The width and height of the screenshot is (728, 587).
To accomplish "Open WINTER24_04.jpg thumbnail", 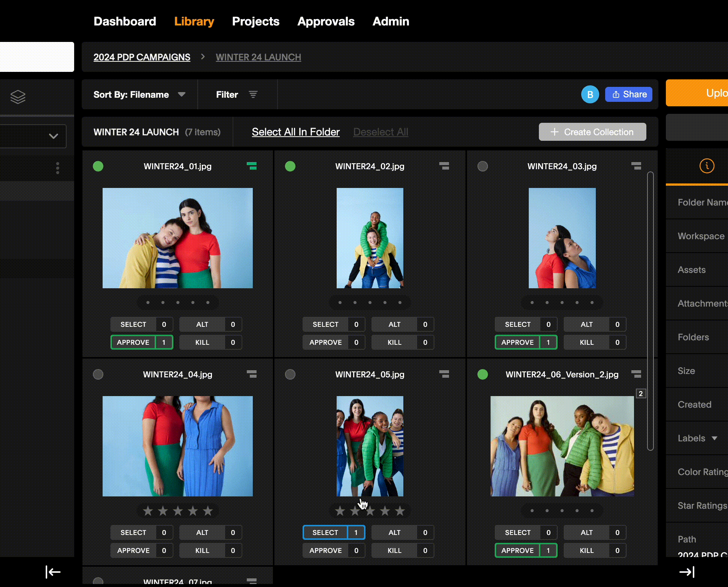I will point(178,446).
